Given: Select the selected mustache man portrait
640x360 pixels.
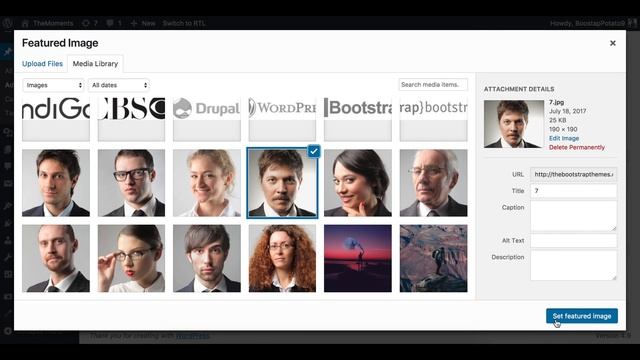Looking at the screenshot, I should (282, 183).
